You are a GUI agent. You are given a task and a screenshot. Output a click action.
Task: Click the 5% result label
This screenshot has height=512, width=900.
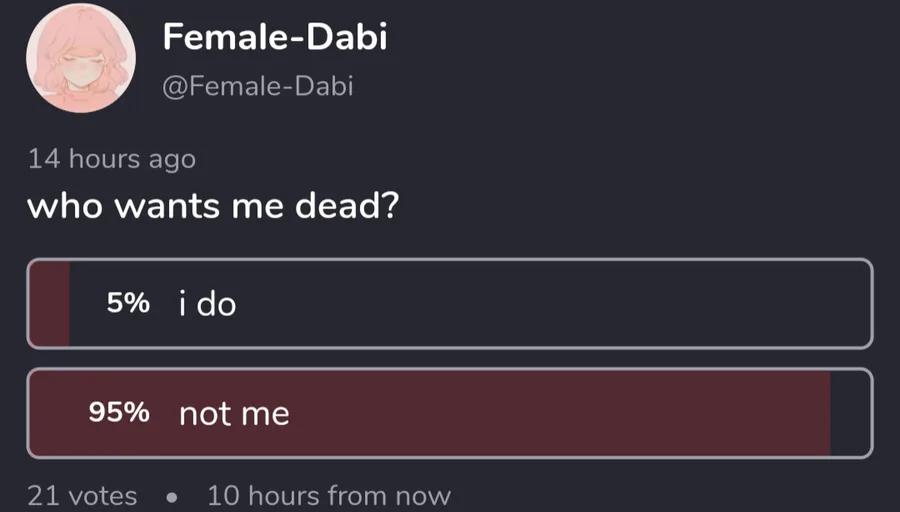[x=128, y=304]
